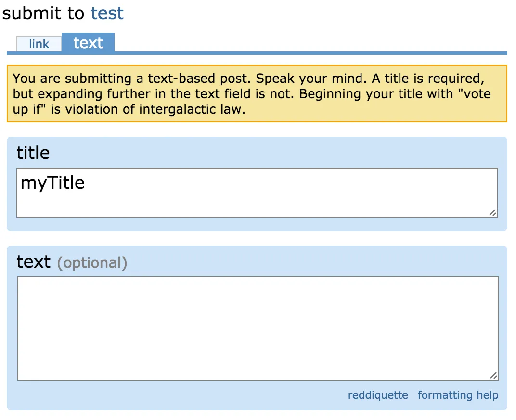Screen dimensions: 516x420
Task: Click the "title" field label
Action: pos(33,153)
